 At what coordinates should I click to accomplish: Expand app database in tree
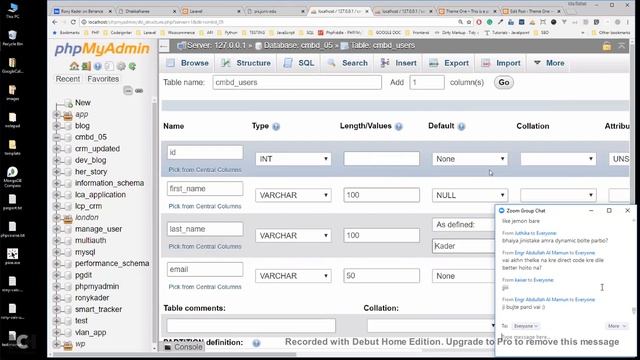point(57,115)
